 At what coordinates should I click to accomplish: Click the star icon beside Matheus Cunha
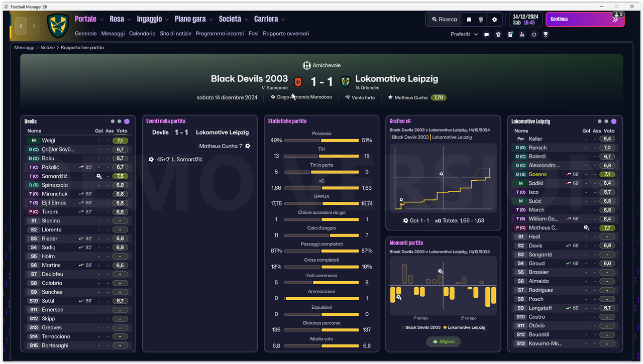pyautogui.click(x=390, y=97)
